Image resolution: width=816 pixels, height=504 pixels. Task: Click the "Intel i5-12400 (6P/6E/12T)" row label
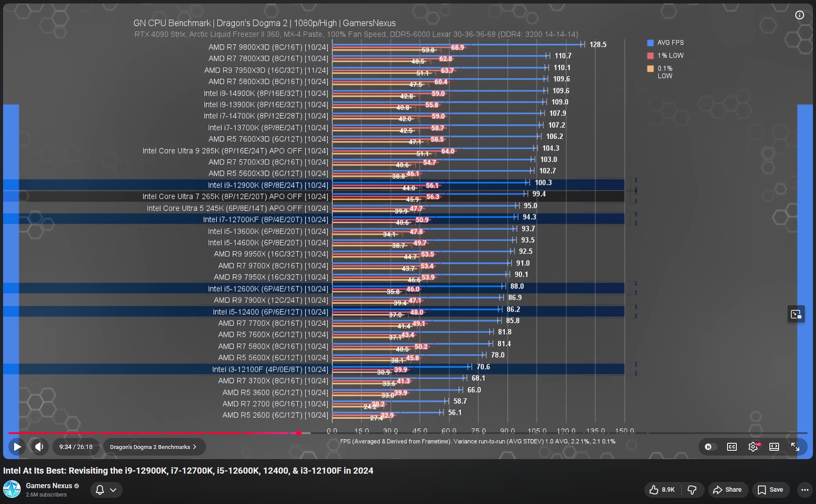click(271, 312)
